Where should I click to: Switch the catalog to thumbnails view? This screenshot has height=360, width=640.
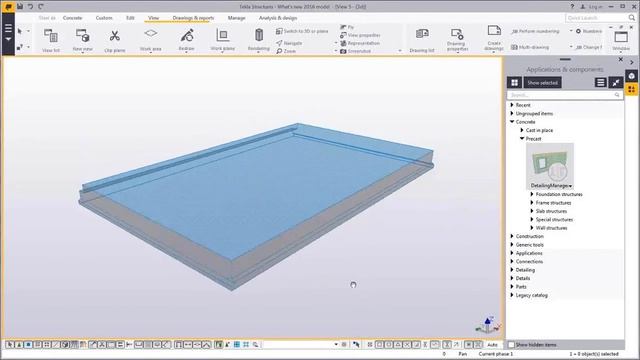click(x=514, y=82)
